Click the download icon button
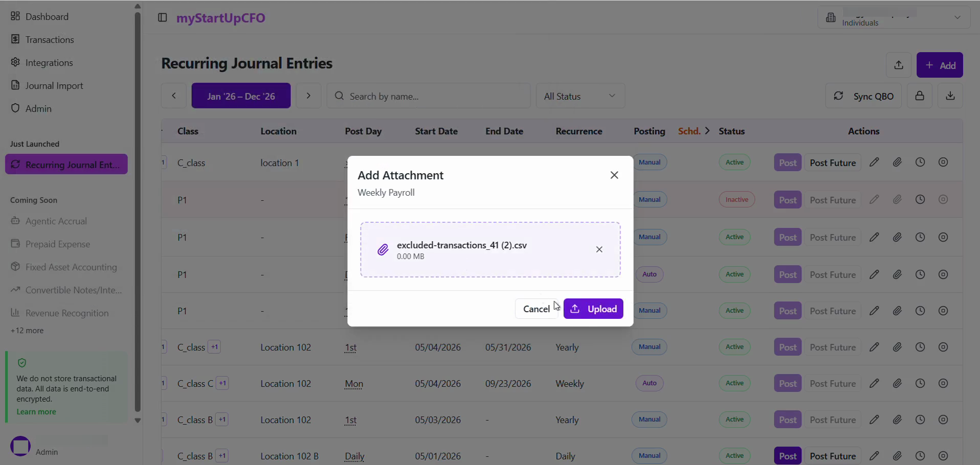 point(950,96)
